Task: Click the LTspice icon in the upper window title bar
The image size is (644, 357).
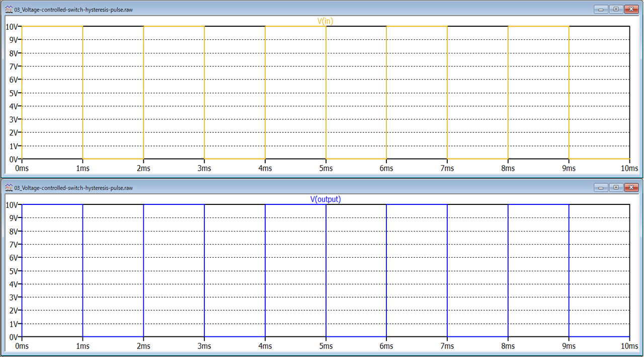Action: (9, 9)
